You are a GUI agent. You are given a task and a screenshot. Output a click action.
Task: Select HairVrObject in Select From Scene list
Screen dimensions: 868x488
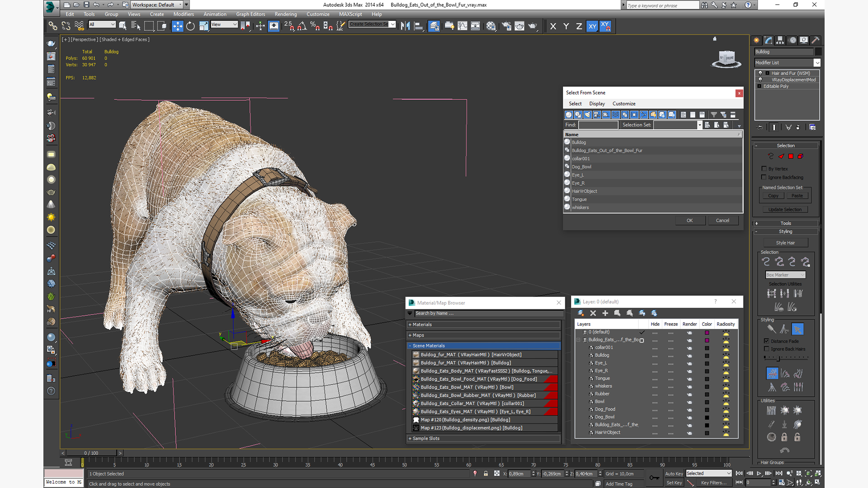653,191
